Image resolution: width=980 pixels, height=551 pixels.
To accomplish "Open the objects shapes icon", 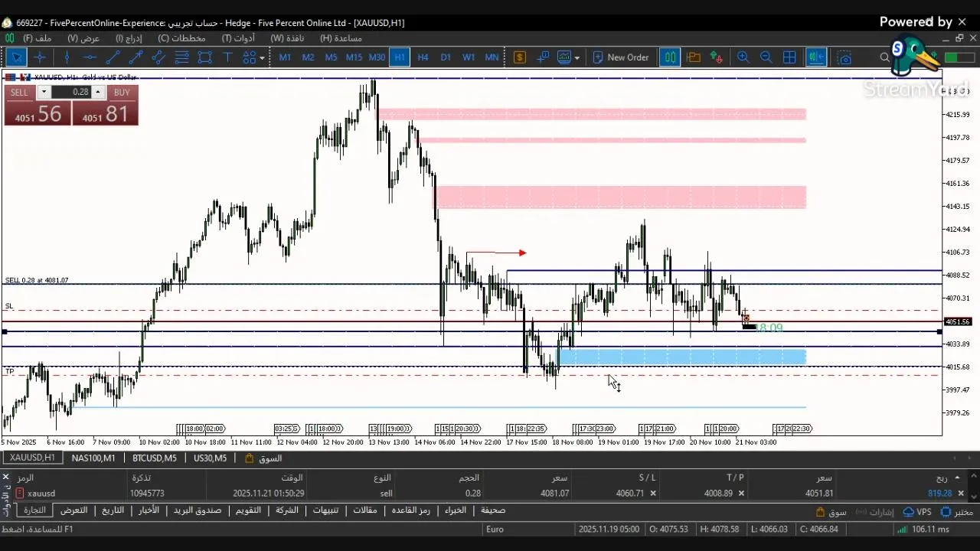I will [250, 57].
